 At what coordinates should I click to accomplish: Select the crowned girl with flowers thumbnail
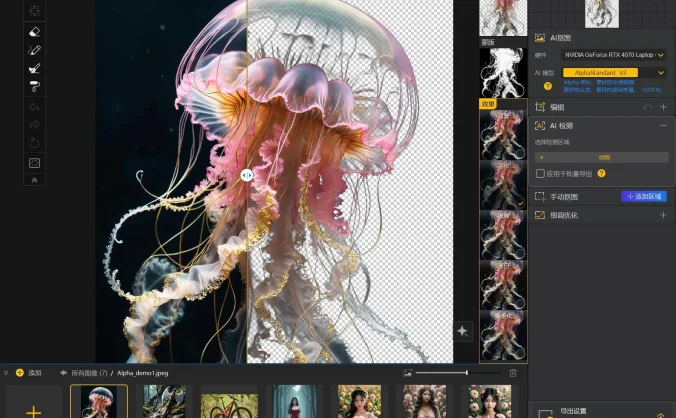360,402
